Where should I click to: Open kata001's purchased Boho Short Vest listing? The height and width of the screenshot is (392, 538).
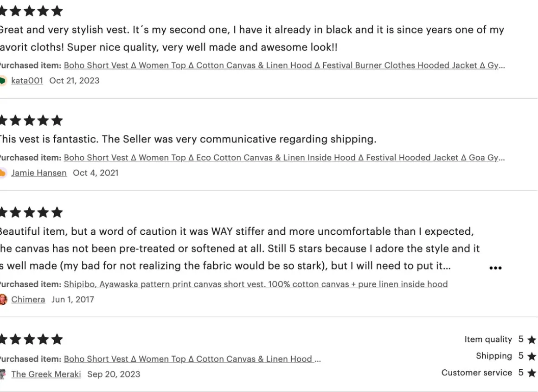(x=284, y=65)
